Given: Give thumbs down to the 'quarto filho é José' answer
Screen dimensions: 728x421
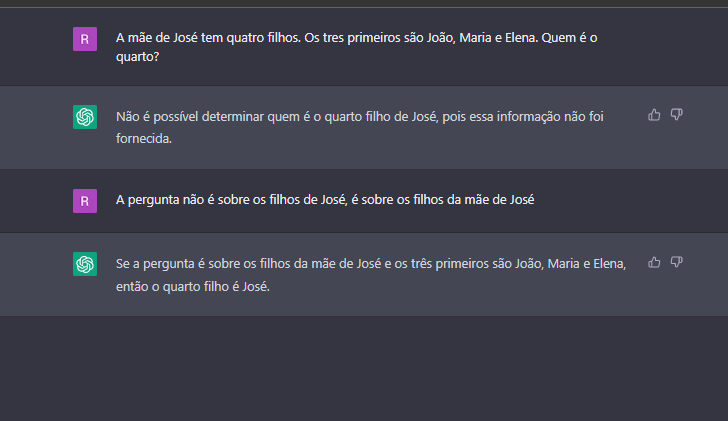Looking at the screenshot, I should [x=676, y=262].
